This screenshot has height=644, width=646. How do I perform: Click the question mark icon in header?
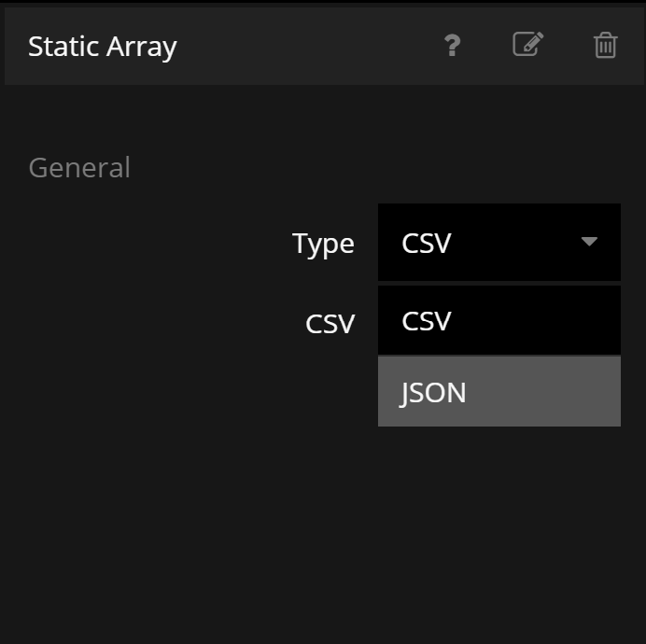coord(452,45)
